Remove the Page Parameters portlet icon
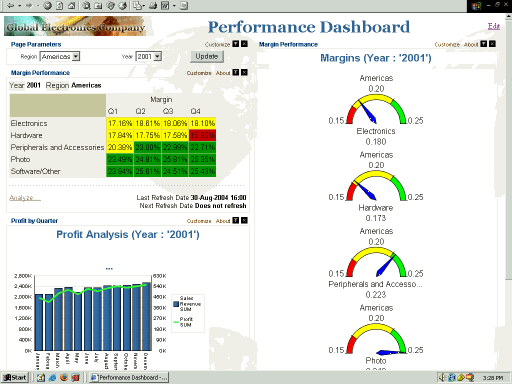The width and height of the screenshot is (512, 384). coord(244,44)
